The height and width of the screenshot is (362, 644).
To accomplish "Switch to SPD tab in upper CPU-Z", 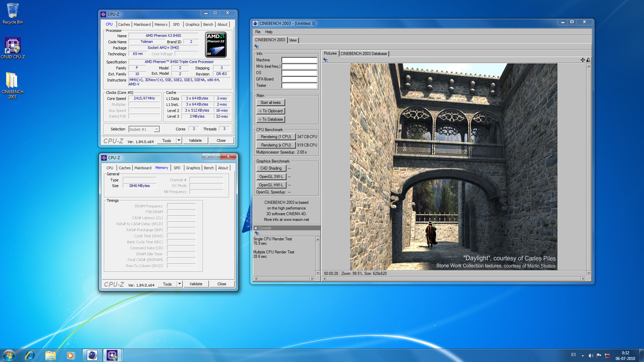I will point(176,24).
